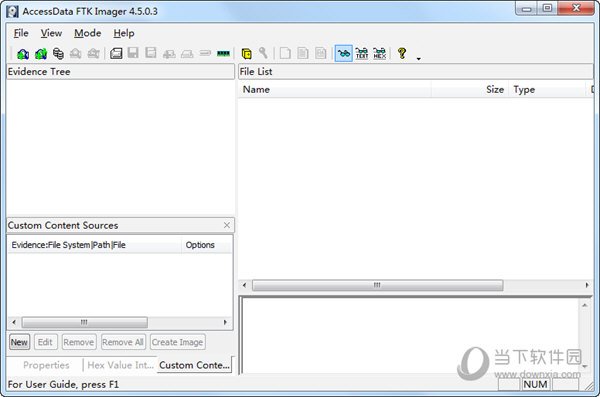Click the Detect EFS Encryption key icon
Screen dimensions: 600x397
[264, 53]
